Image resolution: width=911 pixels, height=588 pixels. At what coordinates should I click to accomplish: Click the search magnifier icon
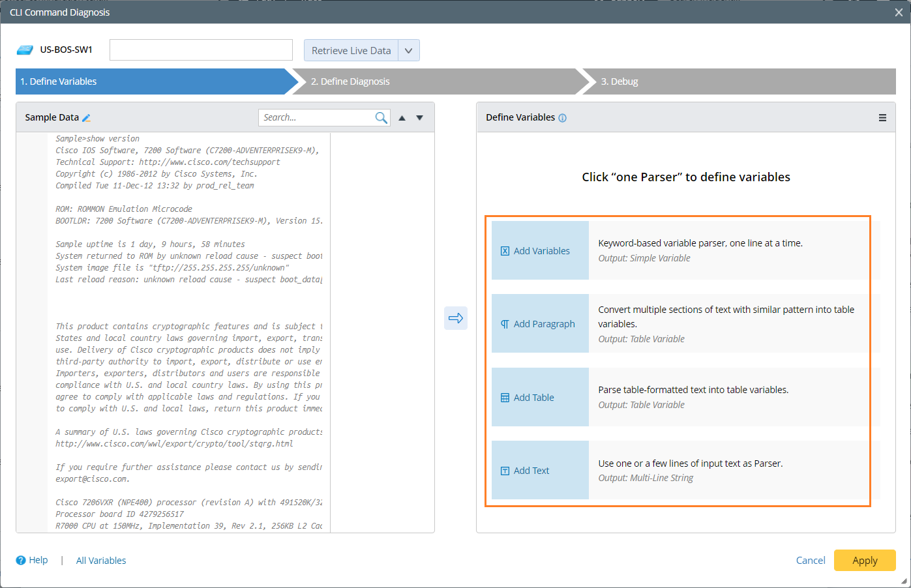(381, 117)
